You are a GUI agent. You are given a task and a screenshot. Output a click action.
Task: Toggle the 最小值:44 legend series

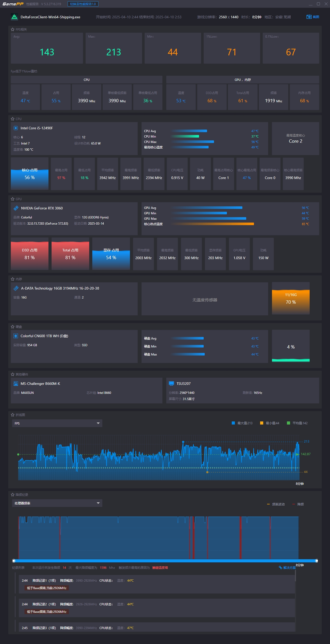pyautogui.click(x=270, y=423)
